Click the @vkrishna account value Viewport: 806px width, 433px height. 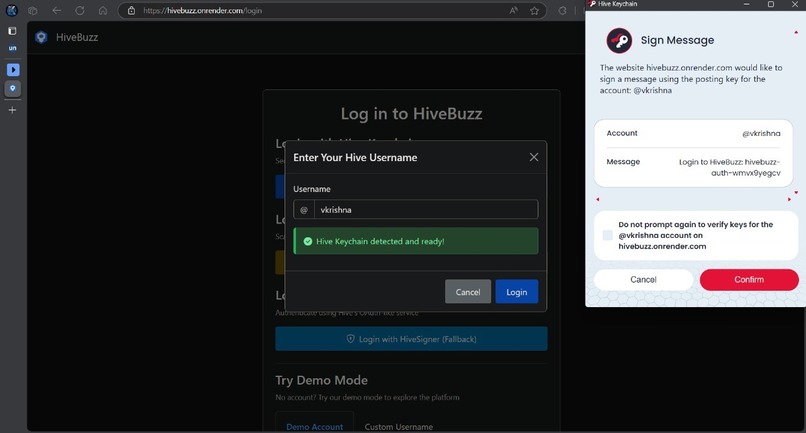coord(761,133)
